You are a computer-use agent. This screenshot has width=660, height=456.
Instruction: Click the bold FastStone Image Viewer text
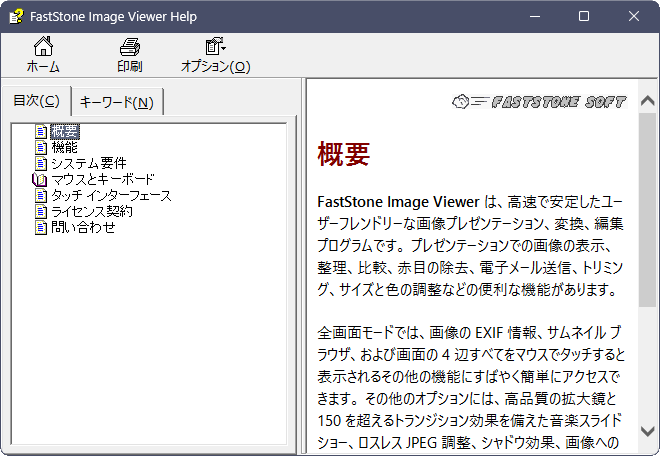[398, 202]
